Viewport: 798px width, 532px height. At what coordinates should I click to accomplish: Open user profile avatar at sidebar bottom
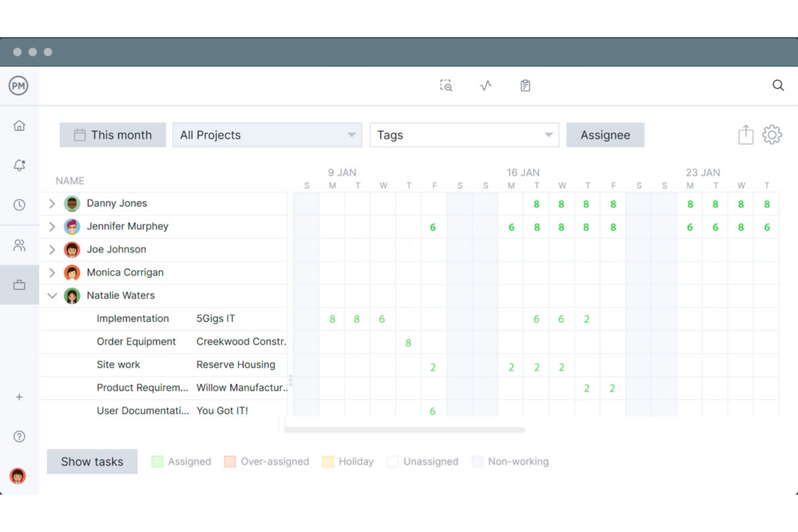pyautogui.click(x=18, y=476)
